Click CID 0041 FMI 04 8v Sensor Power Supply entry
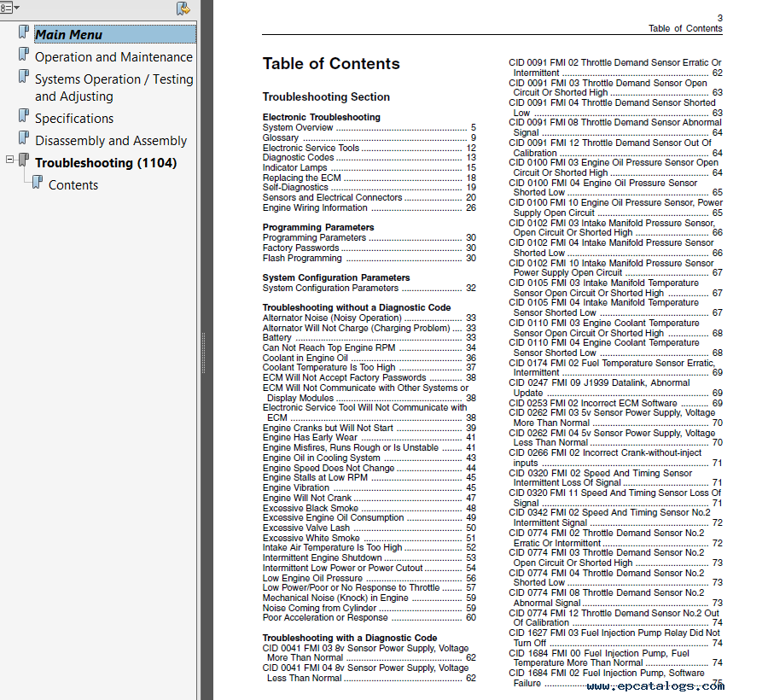768x700 pixels. pyautogui.click(x=369, y=673)
